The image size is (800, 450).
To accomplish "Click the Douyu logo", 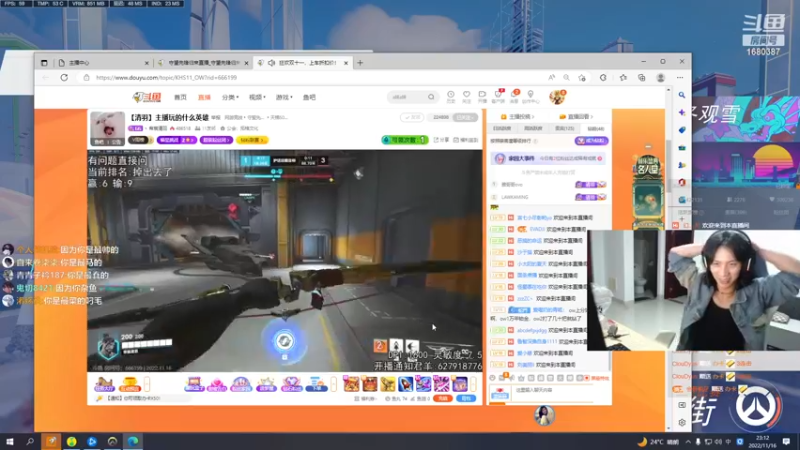I will 147,97.
